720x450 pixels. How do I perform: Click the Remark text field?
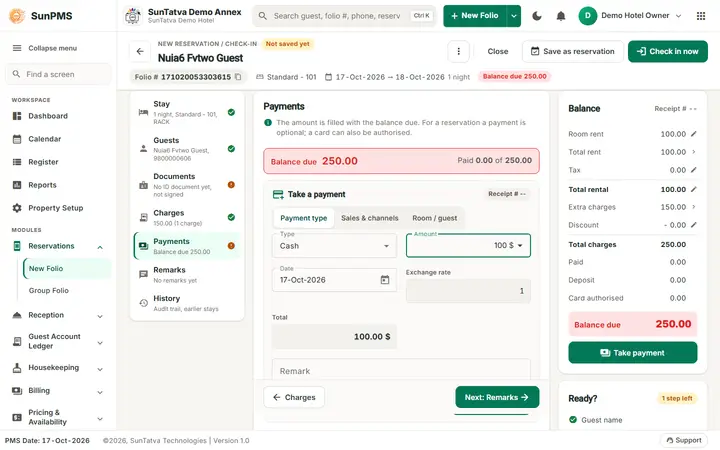tap(401, 370)
